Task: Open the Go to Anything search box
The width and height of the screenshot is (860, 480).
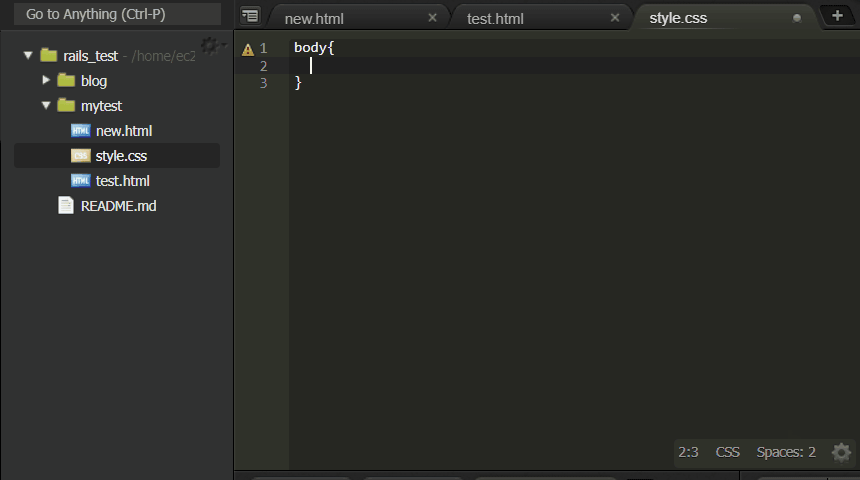Action: [117, 14]
